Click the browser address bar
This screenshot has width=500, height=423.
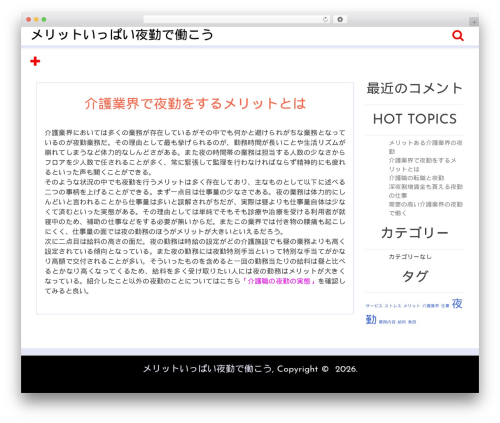[x=236, y=19]
